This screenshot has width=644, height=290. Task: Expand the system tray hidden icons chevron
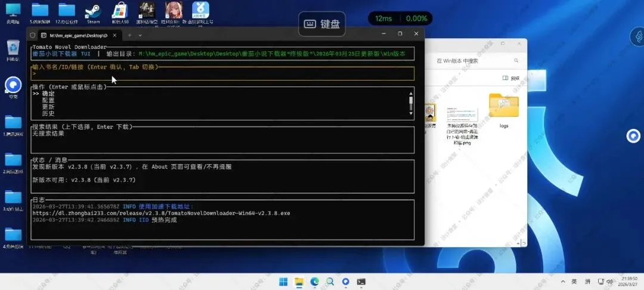click(x=563, y=282)
